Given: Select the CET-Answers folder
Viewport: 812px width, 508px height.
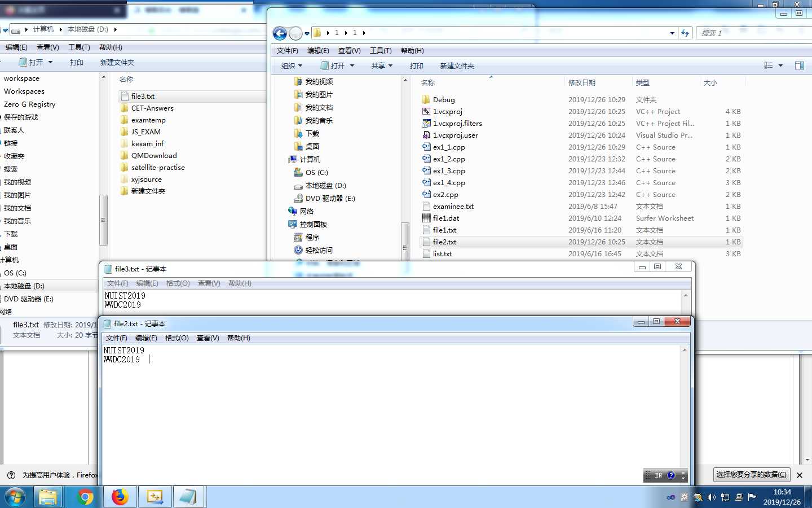Looking at the screenshot, I should click(152, 108).
